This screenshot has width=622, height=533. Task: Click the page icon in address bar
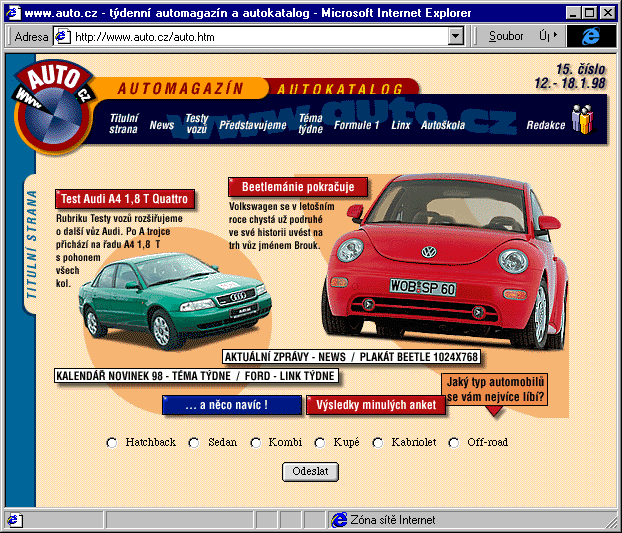tap(63, 36)
